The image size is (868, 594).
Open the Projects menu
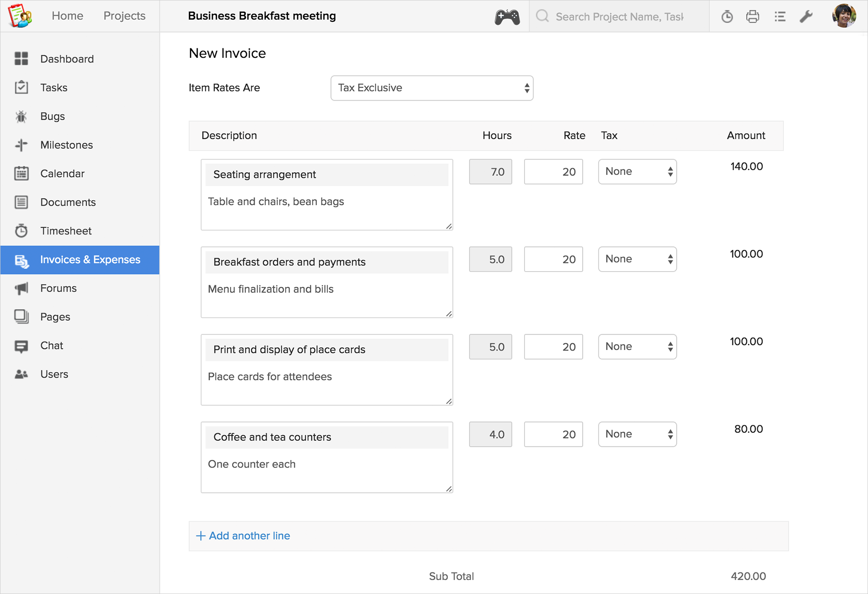tap(124, 16)
